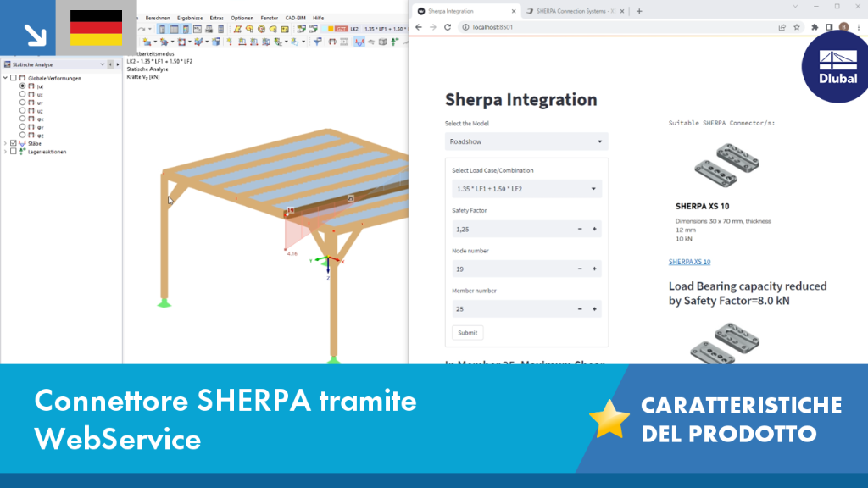The width and height of the screenshot is (868, 488).
Task: Toggle member deformation diagram toolbar icon
Action: coord(359,42)
